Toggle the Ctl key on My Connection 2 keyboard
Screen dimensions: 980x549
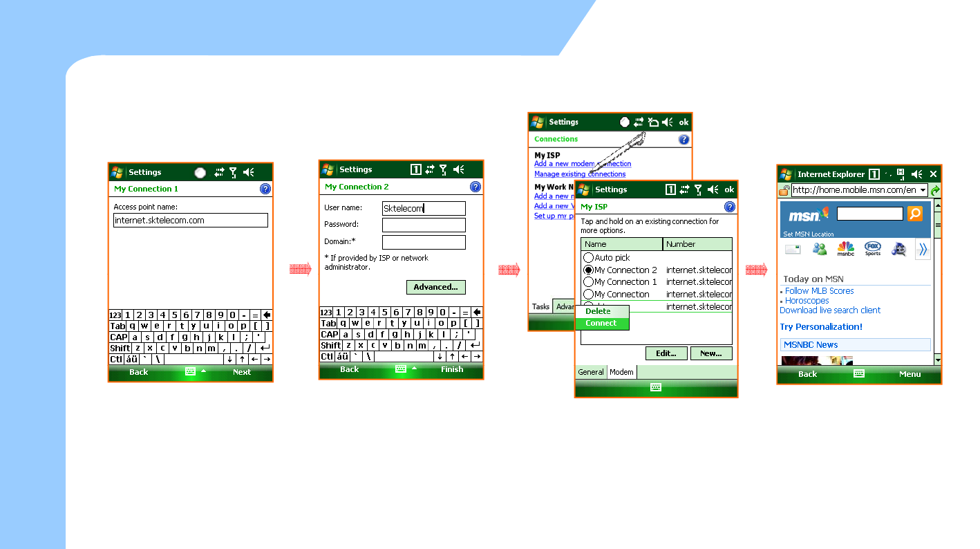[x=328, y=357]
